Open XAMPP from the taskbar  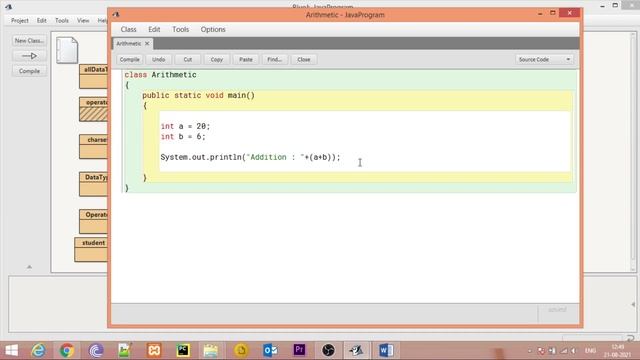click(x=154, y=350)
